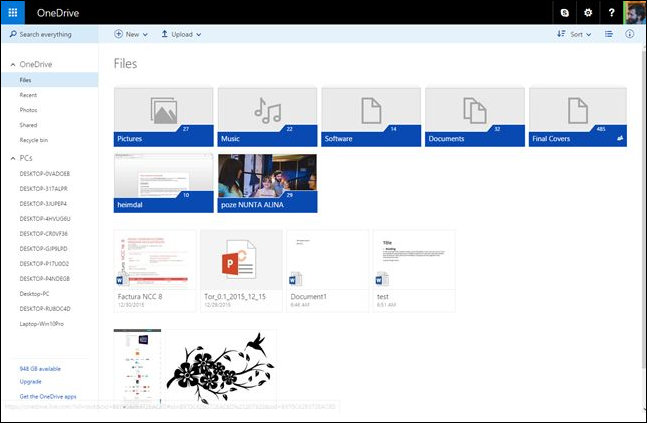Open the poze NUNTA ALINA folder
647x423 pixels.
[267, 183]
